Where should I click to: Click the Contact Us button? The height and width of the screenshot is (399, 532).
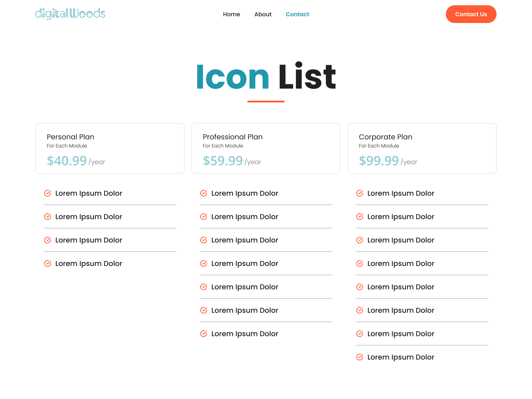point(471,14)
